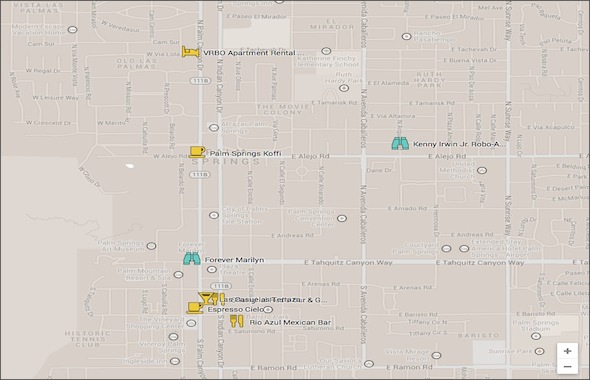Click the Palm Springs Convention Center pin
This screenshot has height=380, width=590.
click(342, 218)
